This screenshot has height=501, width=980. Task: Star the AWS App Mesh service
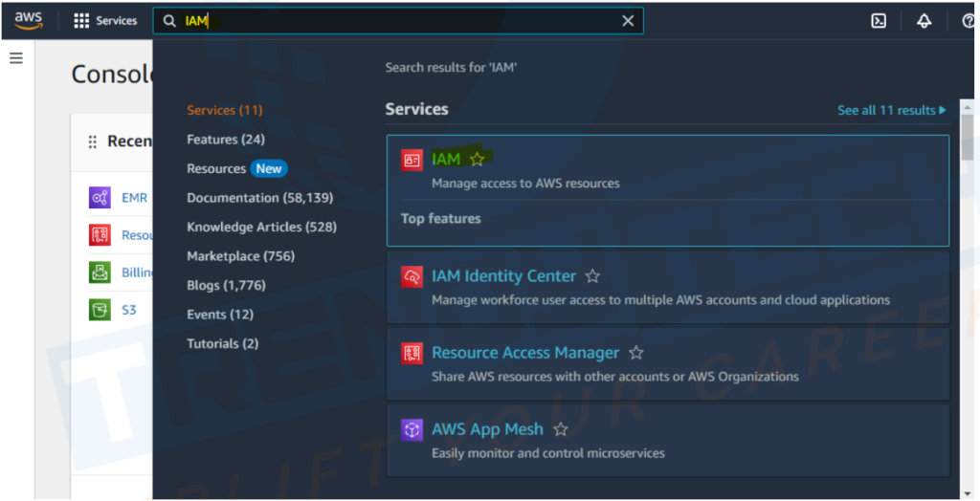561,429
